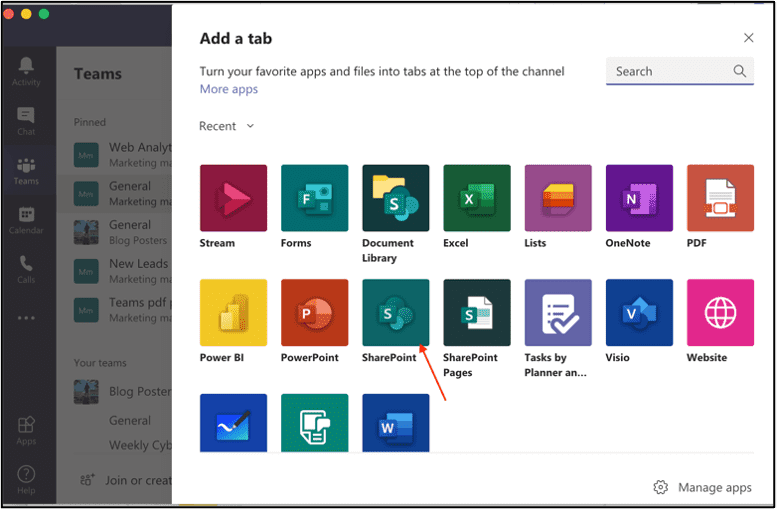Click the More apps link
779x513 pixels.
228,89
